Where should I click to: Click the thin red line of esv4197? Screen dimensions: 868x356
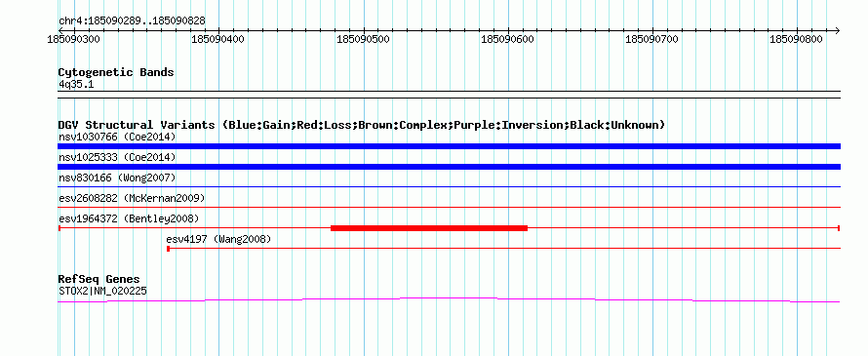(504, 249)
